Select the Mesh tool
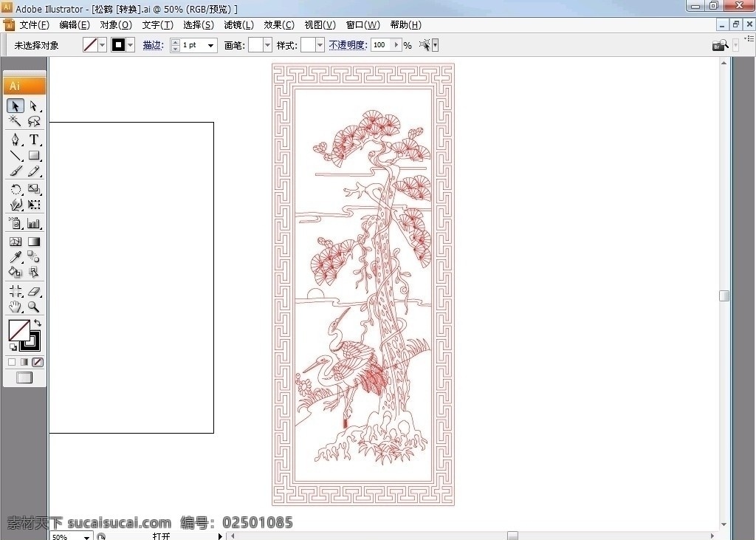This screenshot has height=540, width=756. coord(15,242)
